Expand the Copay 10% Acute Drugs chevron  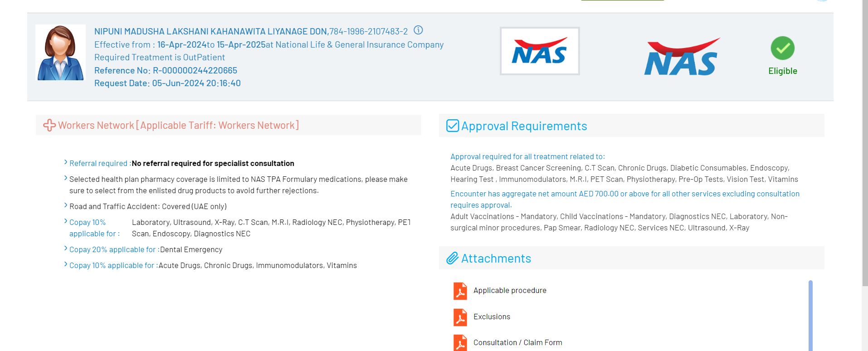point(66,265)
